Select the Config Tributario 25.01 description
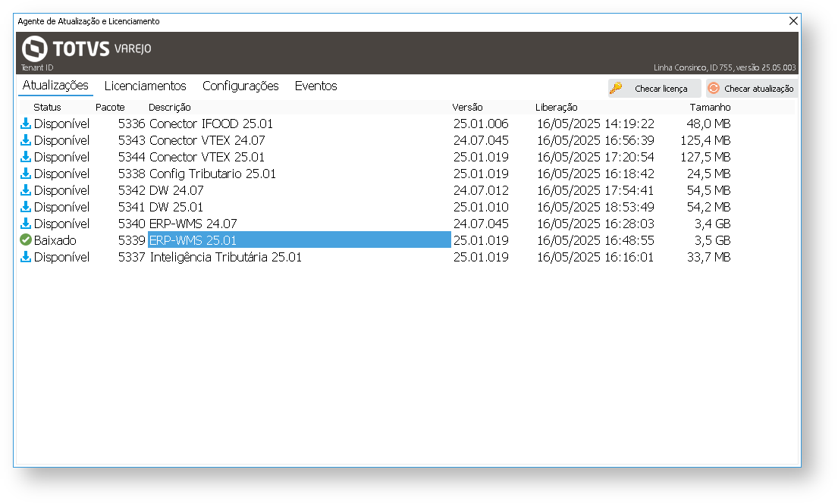 212,174
